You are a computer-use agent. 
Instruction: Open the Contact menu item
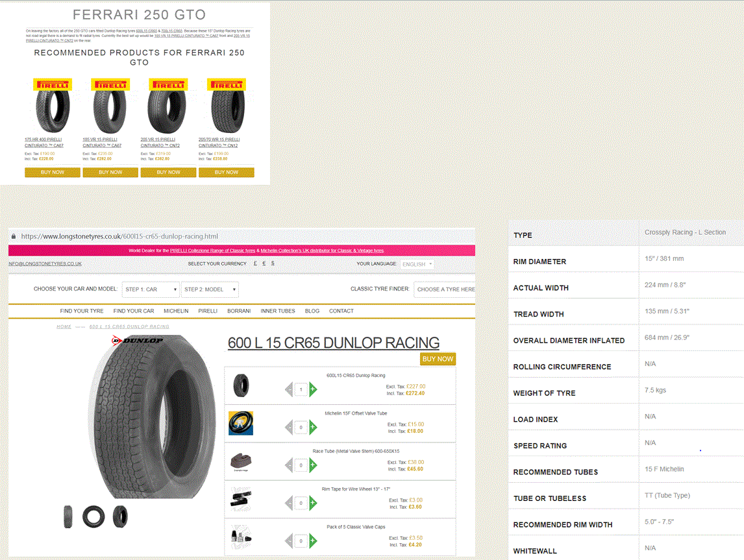[x=341, y=311]
